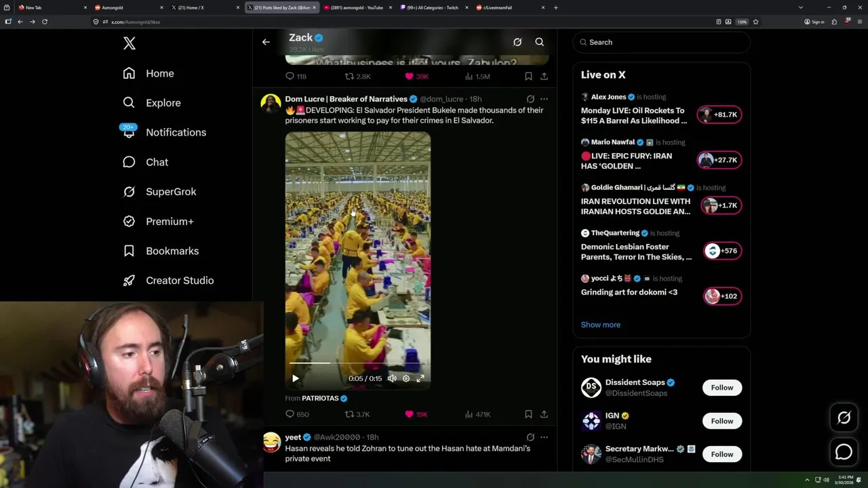Screen dimensions: 868x488
Task: Open Dom Lucre's profile avatar
Action: click(x=271, y=104)
